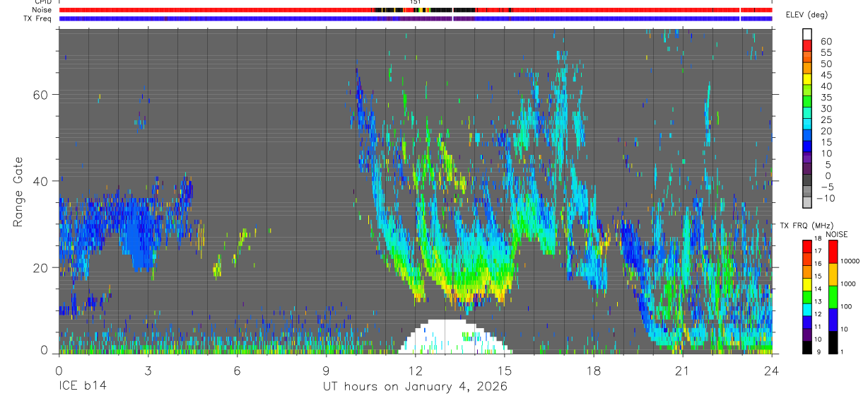Click the '12' tick label on the UT axis

[x=416, y=371]
